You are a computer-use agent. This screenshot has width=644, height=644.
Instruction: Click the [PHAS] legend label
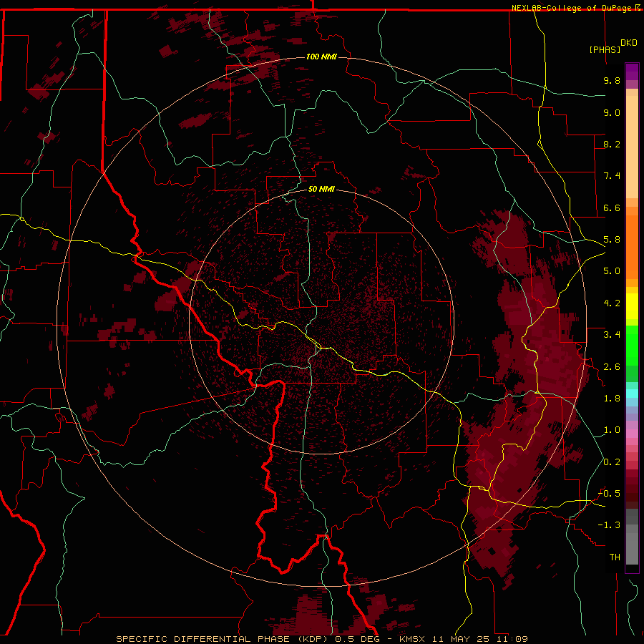(x=605, y=49)
